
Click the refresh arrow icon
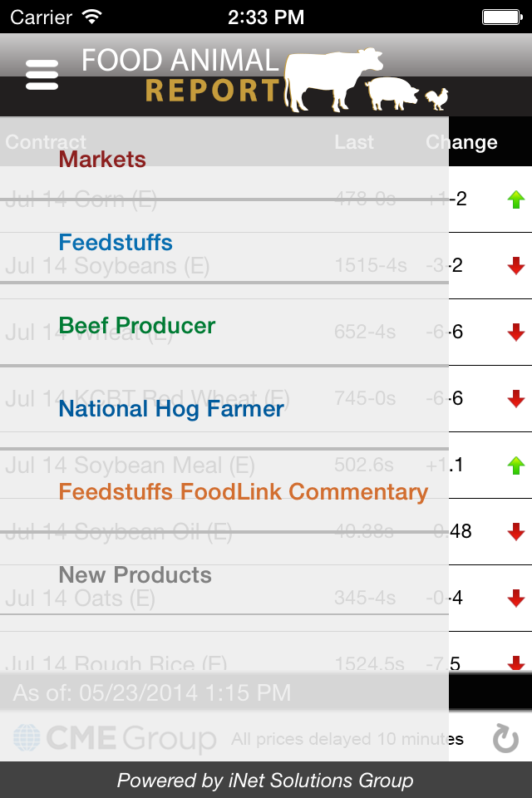tap(505, 738)
